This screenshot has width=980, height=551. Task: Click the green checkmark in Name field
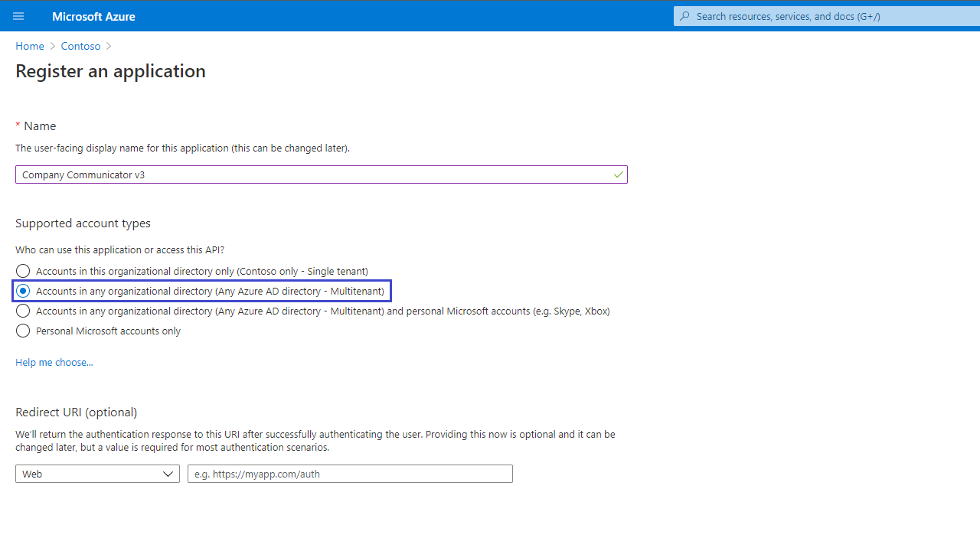618,174
